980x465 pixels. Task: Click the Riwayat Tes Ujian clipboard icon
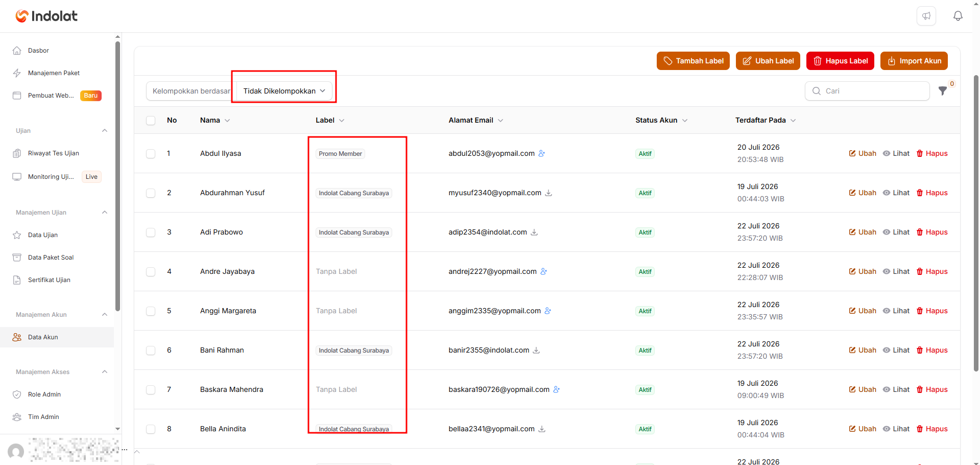[17, 153]
